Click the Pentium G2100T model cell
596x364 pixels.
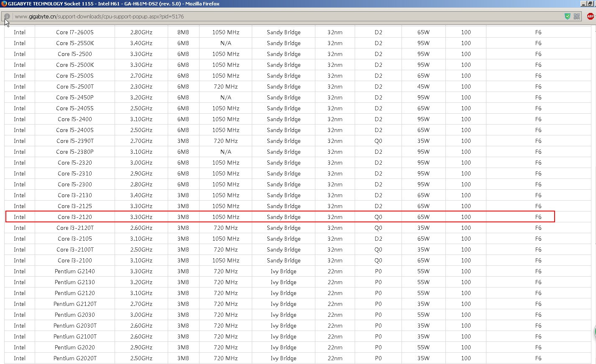coord(75,336)
